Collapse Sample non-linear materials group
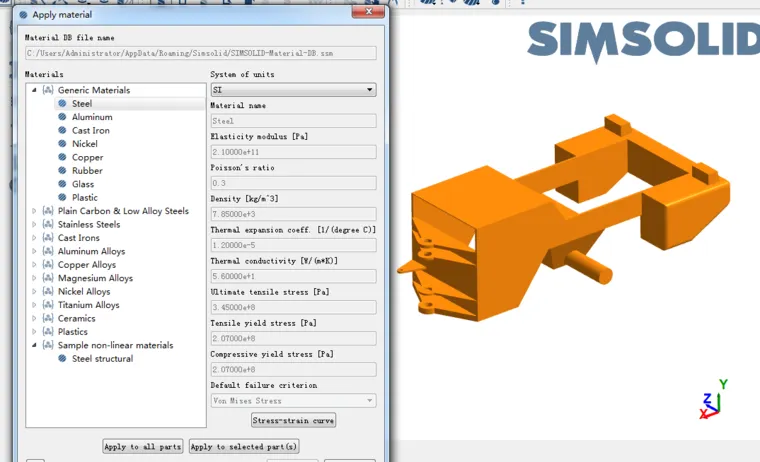 [34, 345]
